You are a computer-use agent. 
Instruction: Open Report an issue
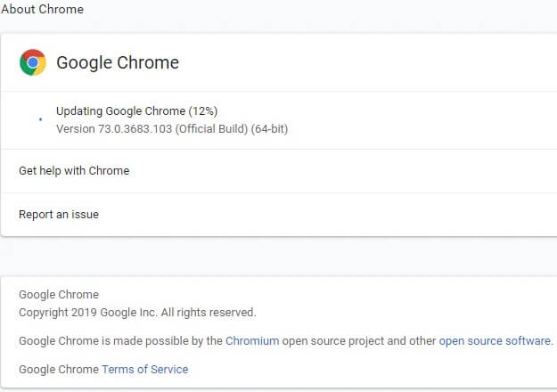(278, 215)
